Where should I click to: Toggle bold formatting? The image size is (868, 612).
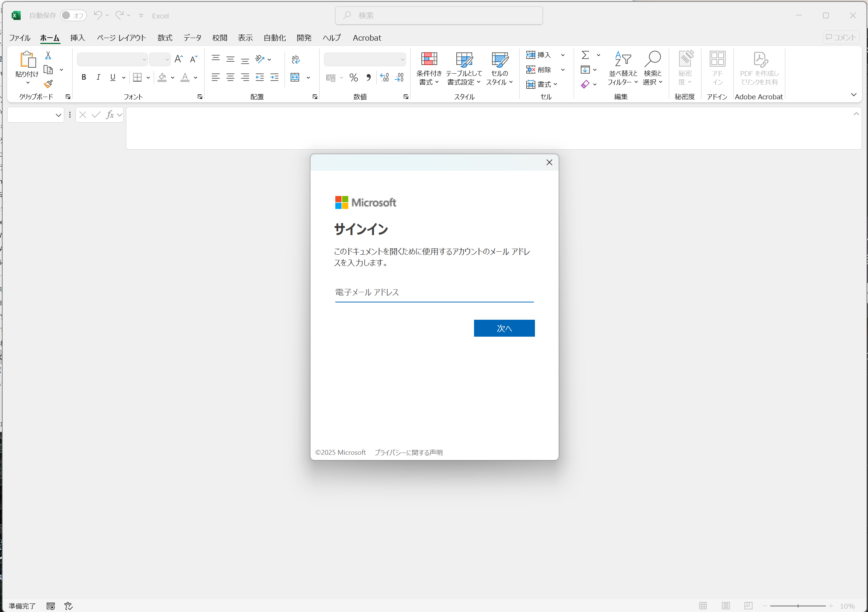pos(83,77)
